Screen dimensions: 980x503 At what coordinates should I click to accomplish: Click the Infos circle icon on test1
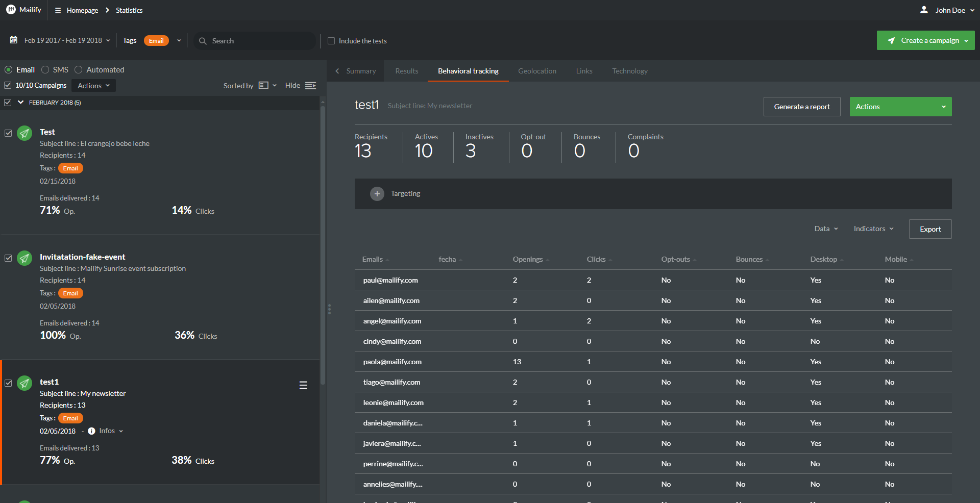point(91,431)
